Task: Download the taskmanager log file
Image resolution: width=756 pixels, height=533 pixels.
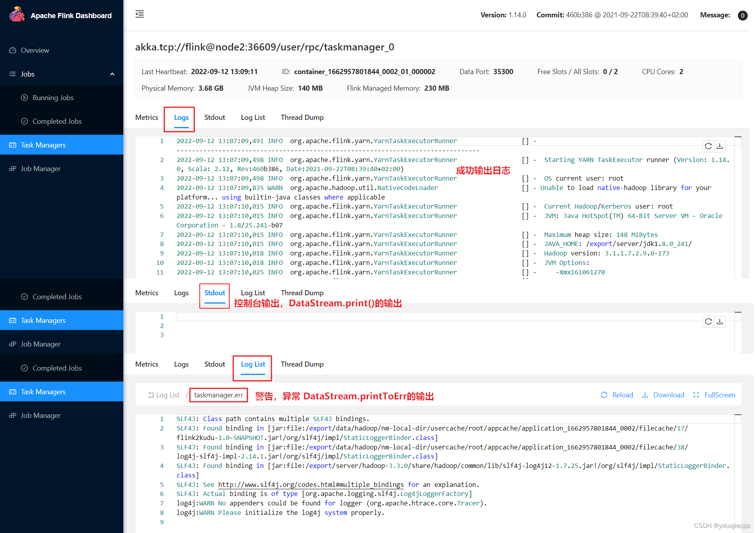Action: coord(720,146)
